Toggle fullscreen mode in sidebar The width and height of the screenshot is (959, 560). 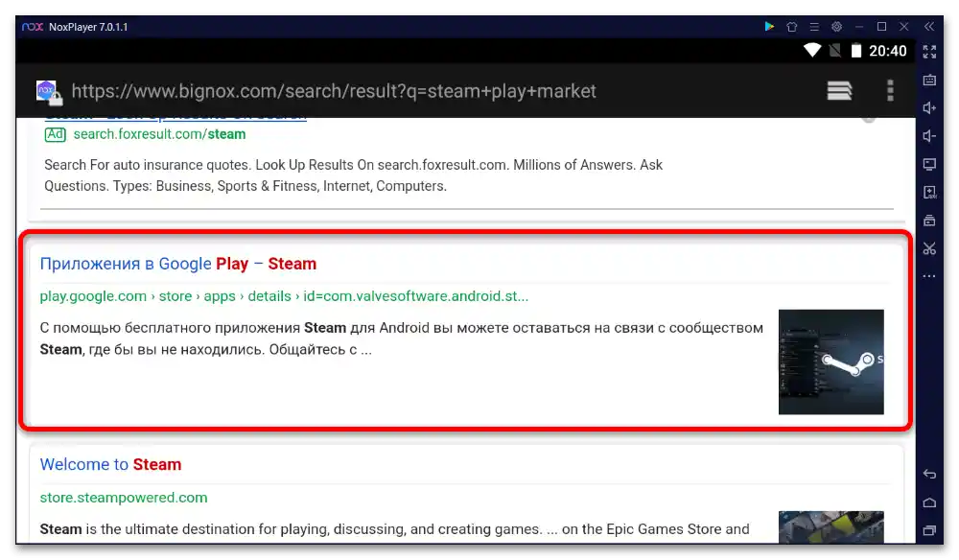[x=929, y=52]
